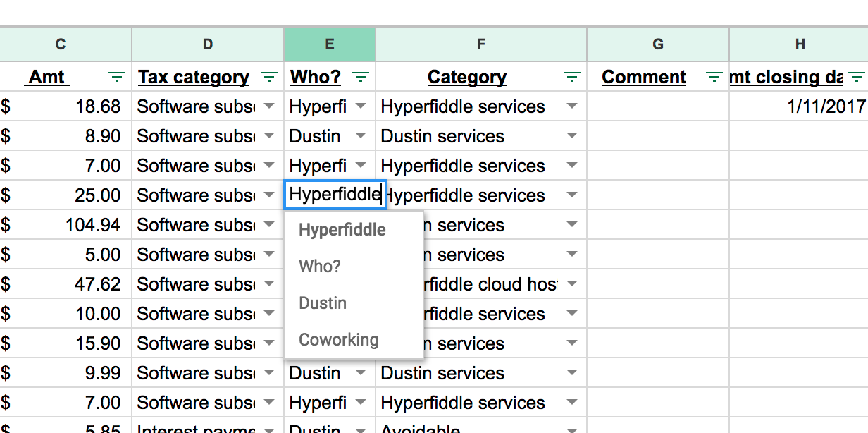Viewport: 868px width, 433px height.
Task: Select Dustin services cell in 8.90 row
Action: coord(481,136)
